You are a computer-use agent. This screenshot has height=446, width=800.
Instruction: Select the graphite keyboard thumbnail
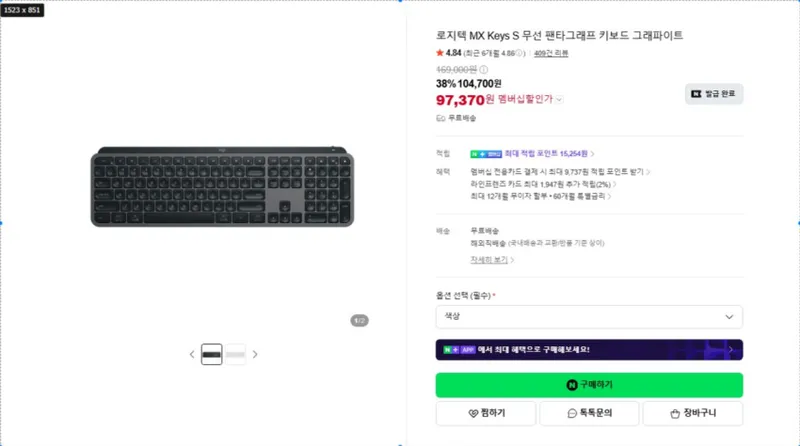[x=211, y=354]
